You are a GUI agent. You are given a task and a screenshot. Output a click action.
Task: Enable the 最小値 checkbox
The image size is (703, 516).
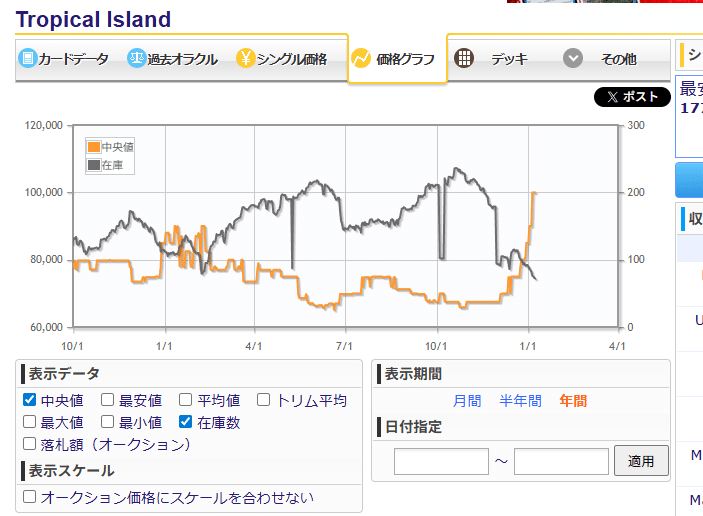(x=108, y=421)
